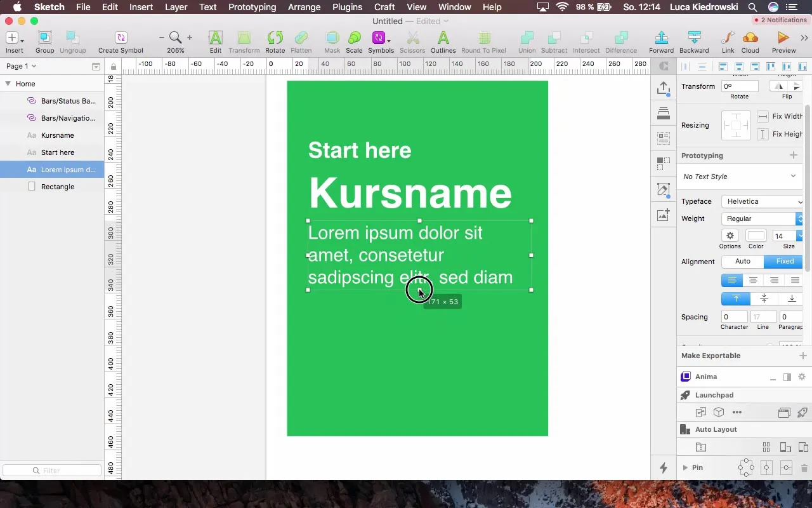Collapse the Home artboard in layer list
Viewport: 812px width, 508px height.
[x=8, y=84]
